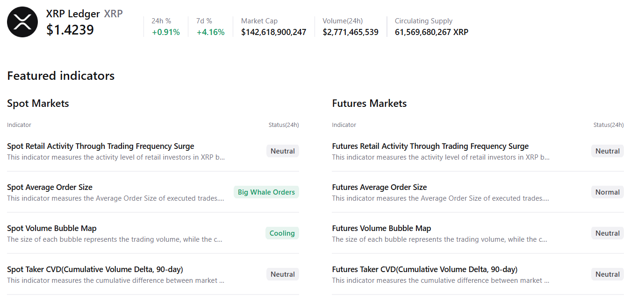Screen dimensions: 644x301
Task: Click the Circulating Supply amount
Action: click(x=431, y=32)
